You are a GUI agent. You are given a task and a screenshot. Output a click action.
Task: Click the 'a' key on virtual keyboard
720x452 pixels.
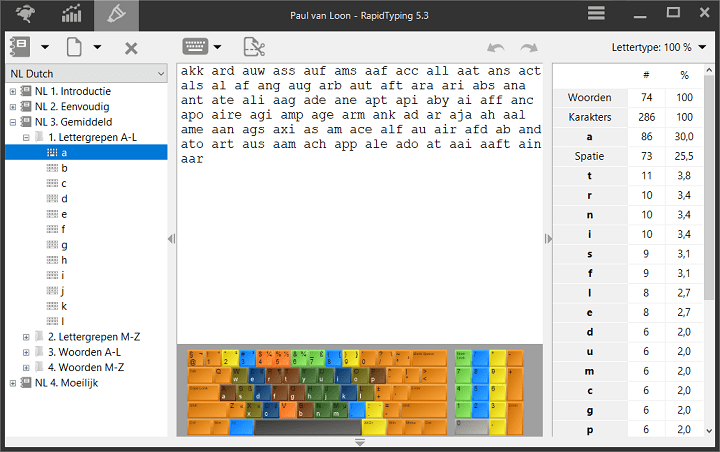pyautogui.click(x=228, y=393)
